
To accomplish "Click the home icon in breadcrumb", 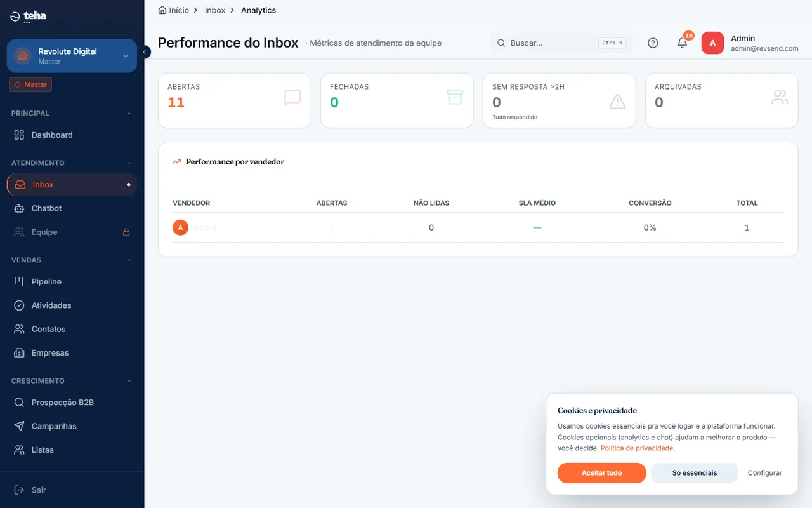I will point(162,10).
